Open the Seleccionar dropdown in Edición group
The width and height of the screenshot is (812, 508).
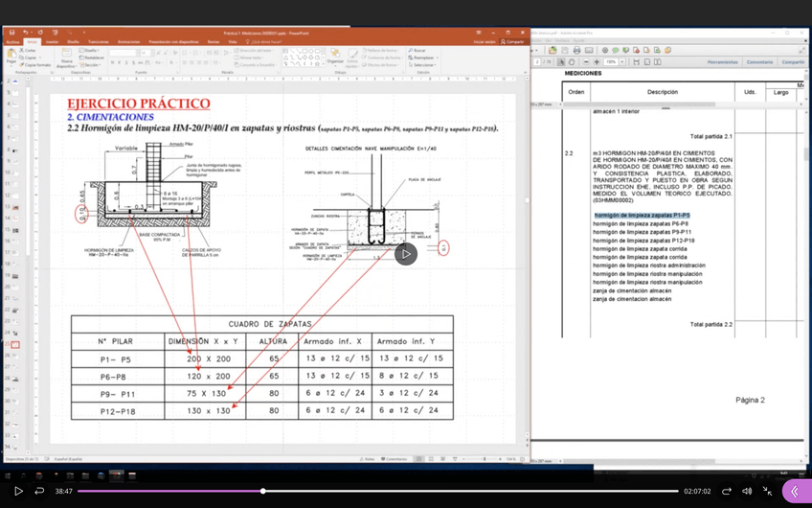pyautogui.click(x=423, y=65)
